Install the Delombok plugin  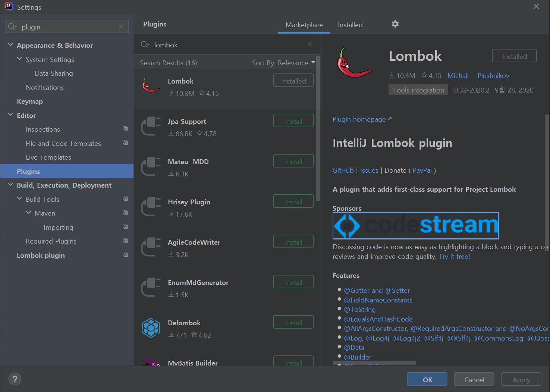pyautogui.click(x=293, y=322)
